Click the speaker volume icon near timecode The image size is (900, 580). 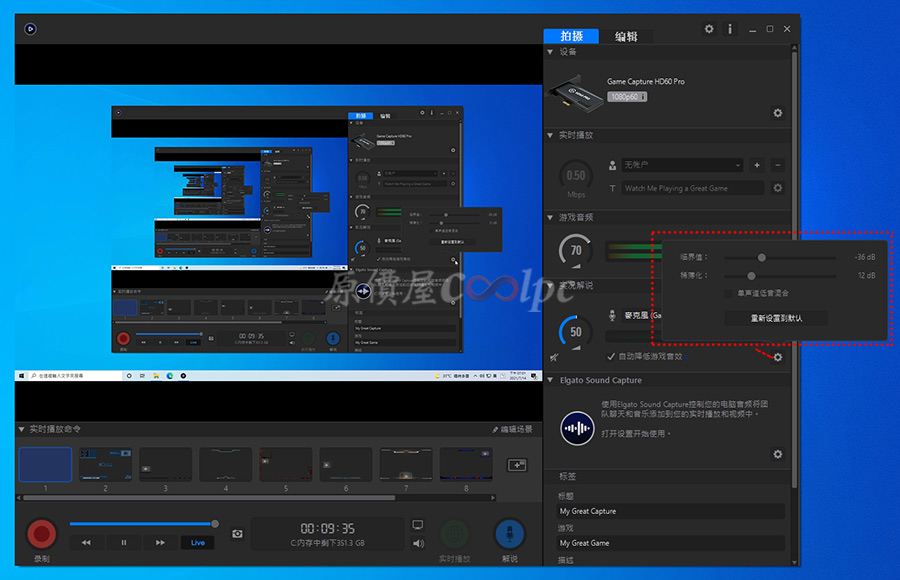coord(418,543)
